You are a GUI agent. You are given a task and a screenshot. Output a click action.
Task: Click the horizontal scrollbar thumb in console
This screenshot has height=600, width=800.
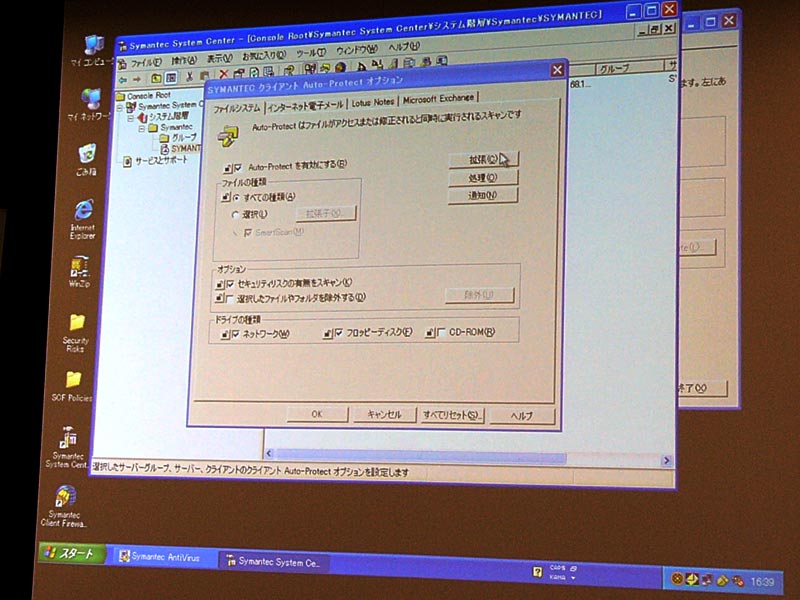click(421, 457)
